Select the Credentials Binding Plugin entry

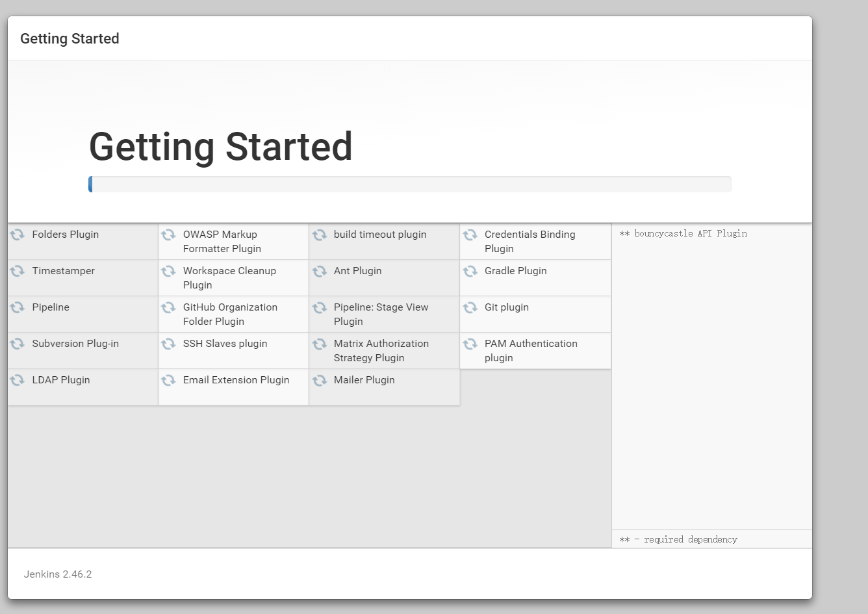(x=530, y=242)
